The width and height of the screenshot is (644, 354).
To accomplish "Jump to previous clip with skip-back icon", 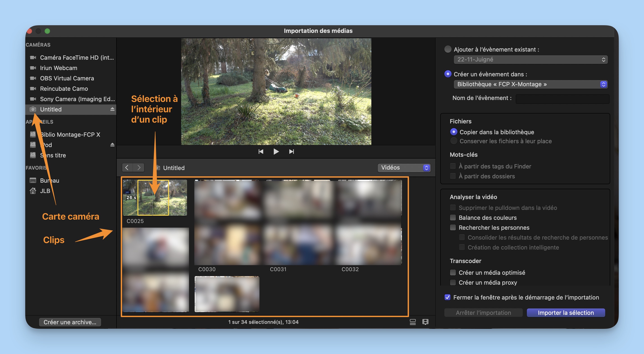I will (261, 152).
